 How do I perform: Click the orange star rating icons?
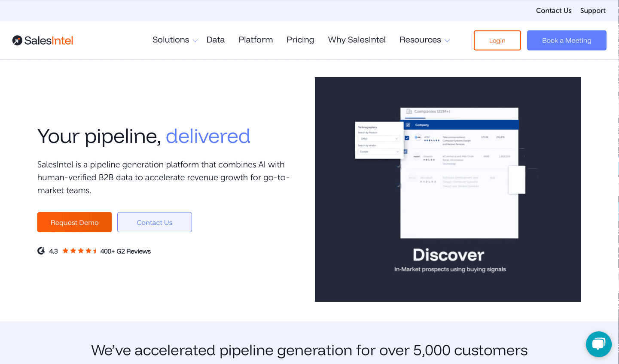(80, 251)
